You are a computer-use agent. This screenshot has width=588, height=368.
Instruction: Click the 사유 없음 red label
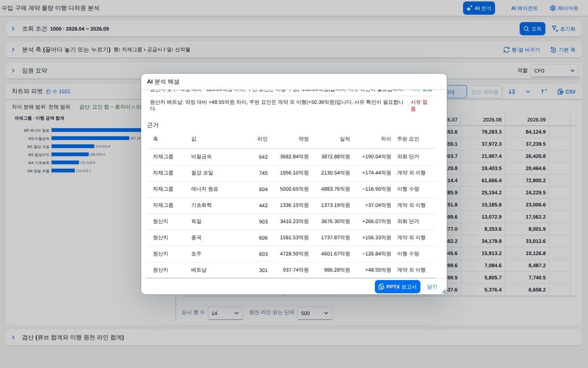[x=419, y=105]
